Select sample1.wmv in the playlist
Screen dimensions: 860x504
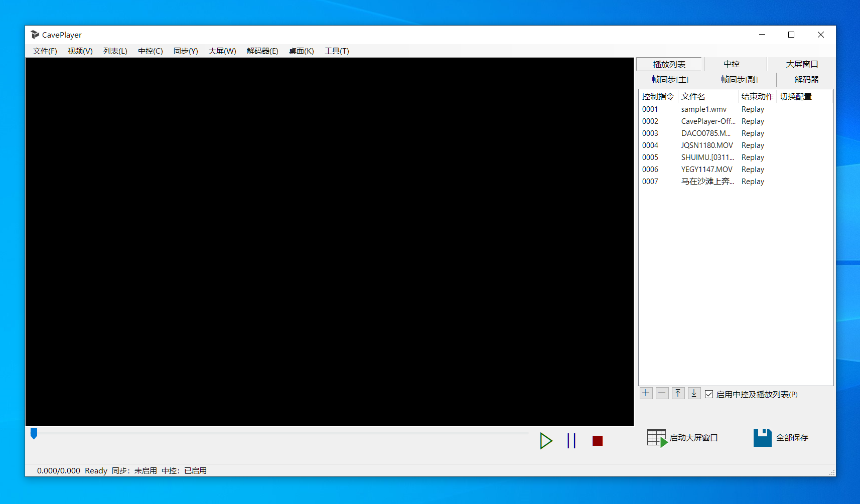[703, 109]
